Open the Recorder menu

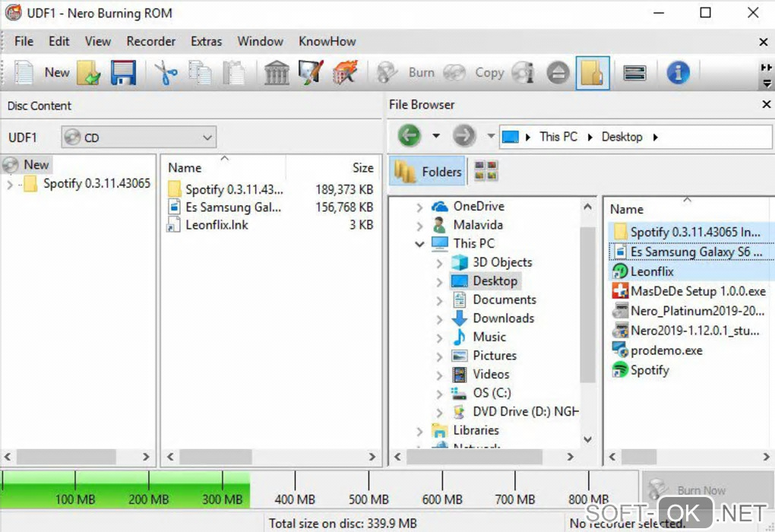click(150, 42)
